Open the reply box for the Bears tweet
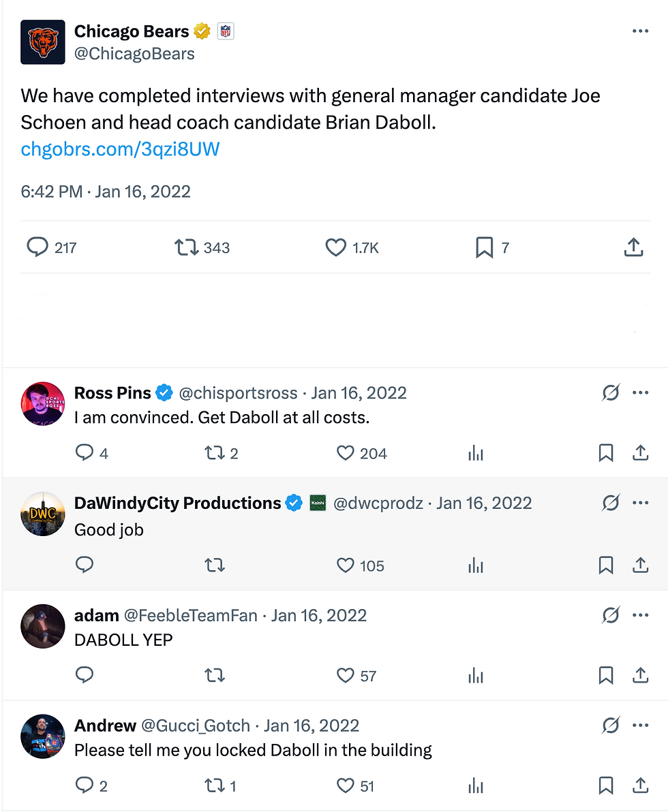 [37, 247]
